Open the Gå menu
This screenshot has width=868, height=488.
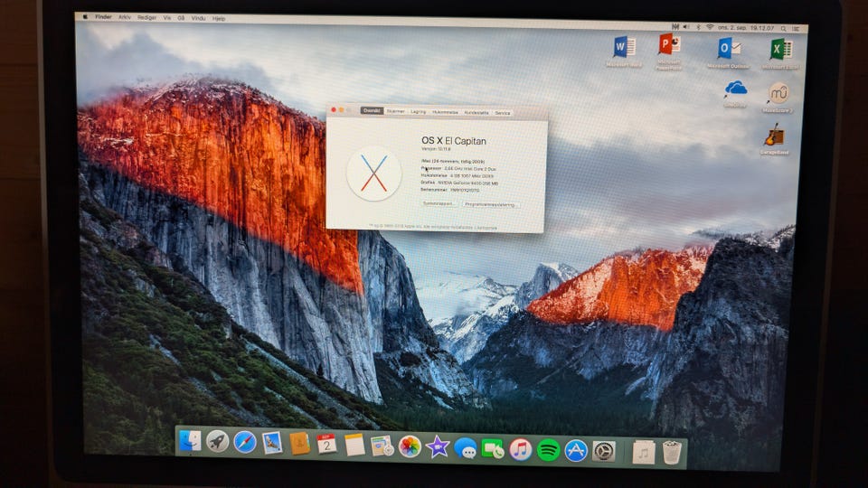tap(181, 18)
